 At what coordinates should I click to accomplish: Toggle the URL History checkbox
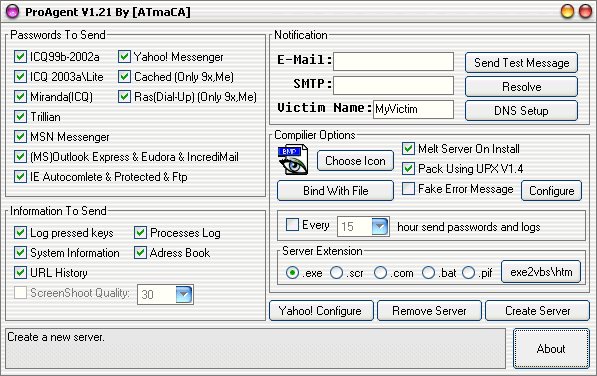[20, 272]
